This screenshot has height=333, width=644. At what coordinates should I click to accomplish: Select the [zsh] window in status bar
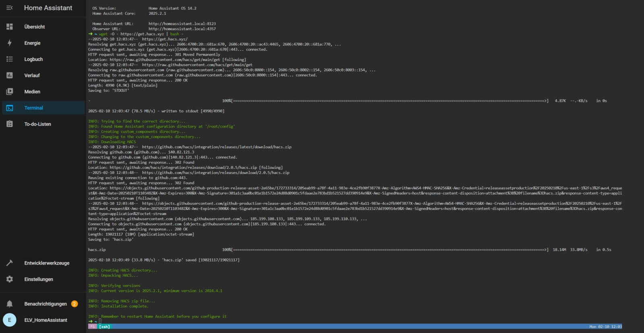104,327
